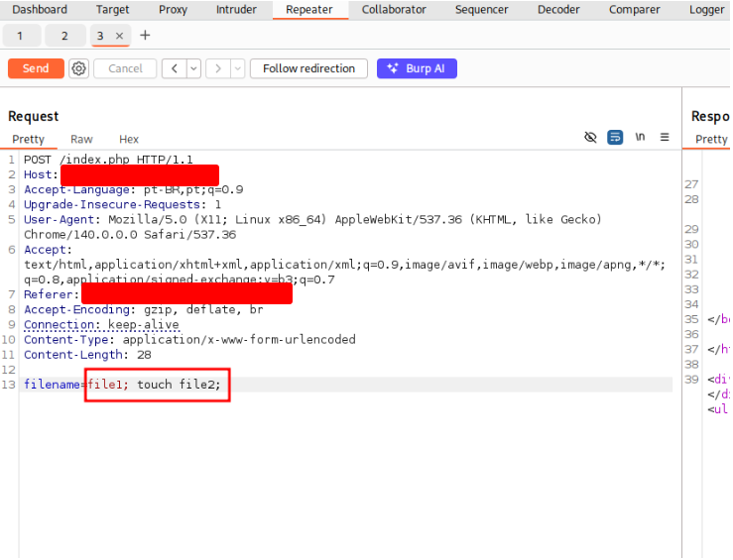
Task: Click the filename parameter line in request body
Action: pos(122,385)
